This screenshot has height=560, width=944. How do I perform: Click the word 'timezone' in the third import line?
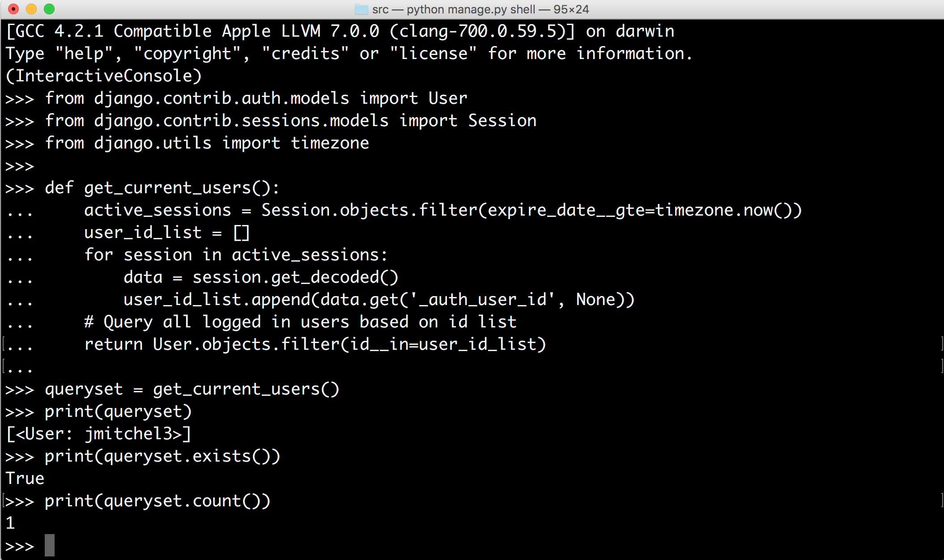coord(330,143)
